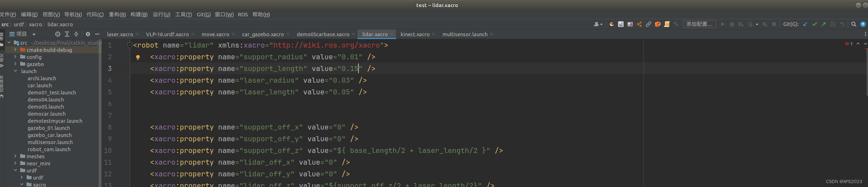Click the Run play icon
The width and height of the screenshot is (868, 187).
pyautogui.click(x=723, y=24)
